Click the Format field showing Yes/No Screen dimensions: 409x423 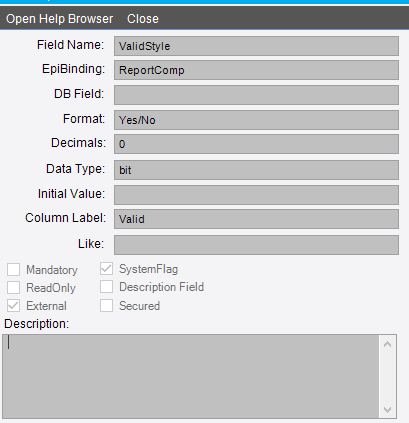point(256,120)
